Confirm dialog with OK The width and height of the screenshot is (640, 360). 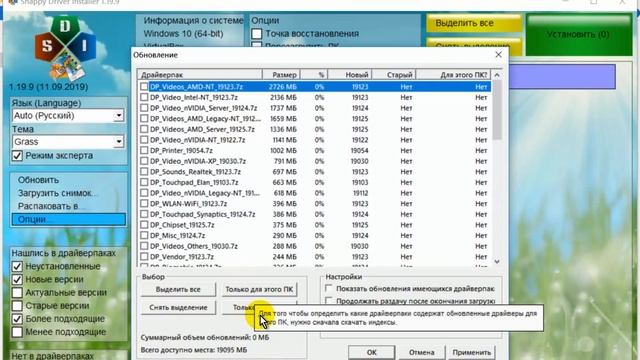(371, 352)
